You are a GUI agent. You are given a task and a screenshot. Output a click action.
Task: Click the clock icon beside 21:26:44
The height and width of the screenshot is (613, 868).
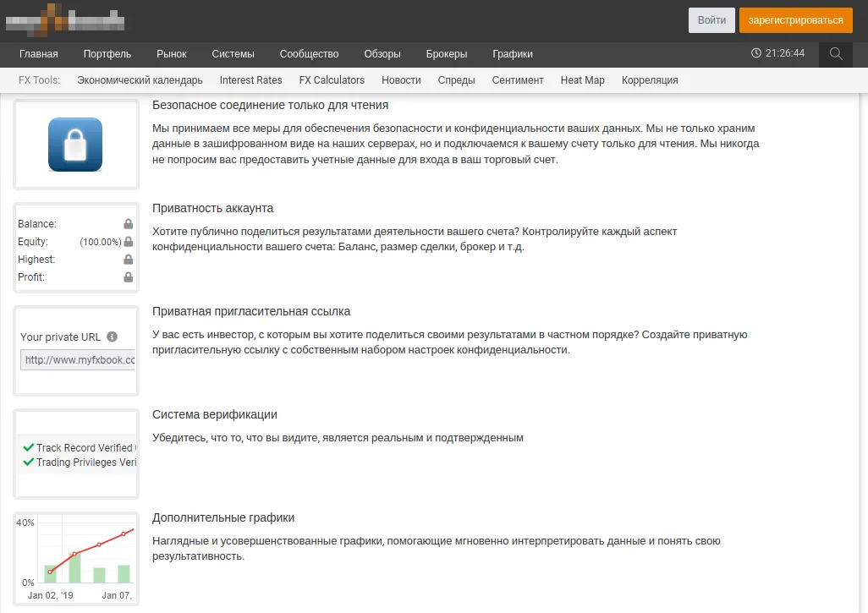755,53
